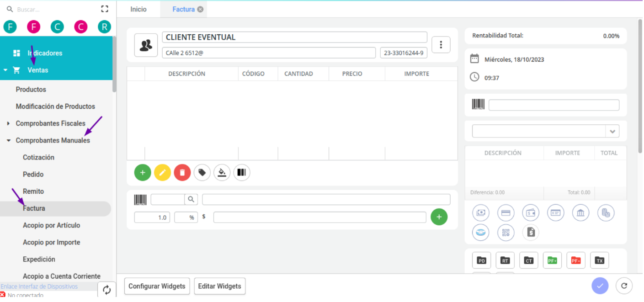Select credit card payment method icon
This screenshot has height=302, width=644.
506,213
